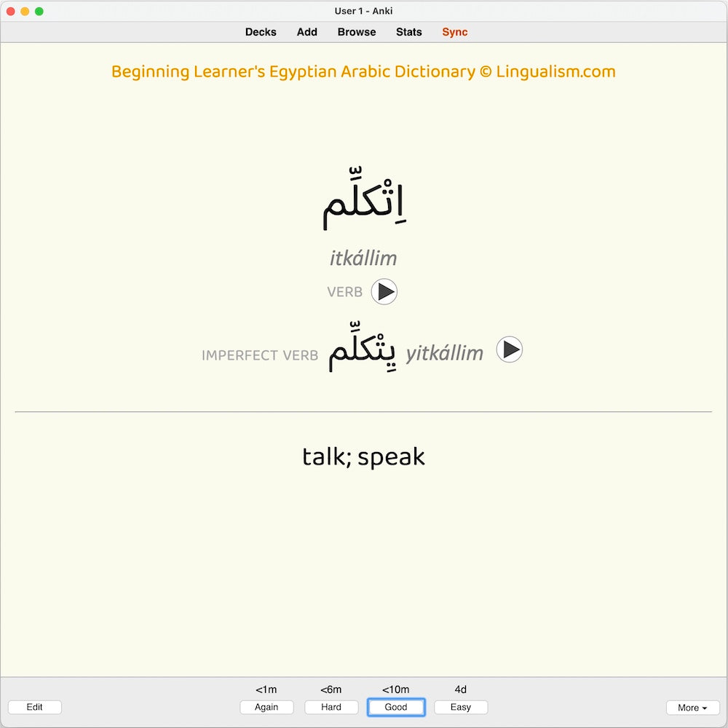Click Add in the top toolbar
This screenshot has width=728, height=728.
[x=306, y=32]
